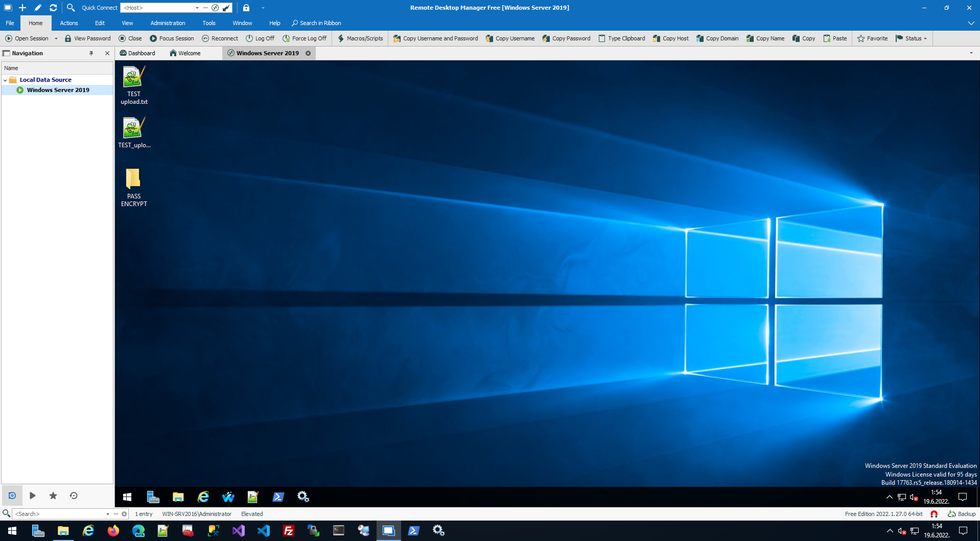980x541 pixels.
Task: Click the Type Clipboard button
Action: point(621,38)
